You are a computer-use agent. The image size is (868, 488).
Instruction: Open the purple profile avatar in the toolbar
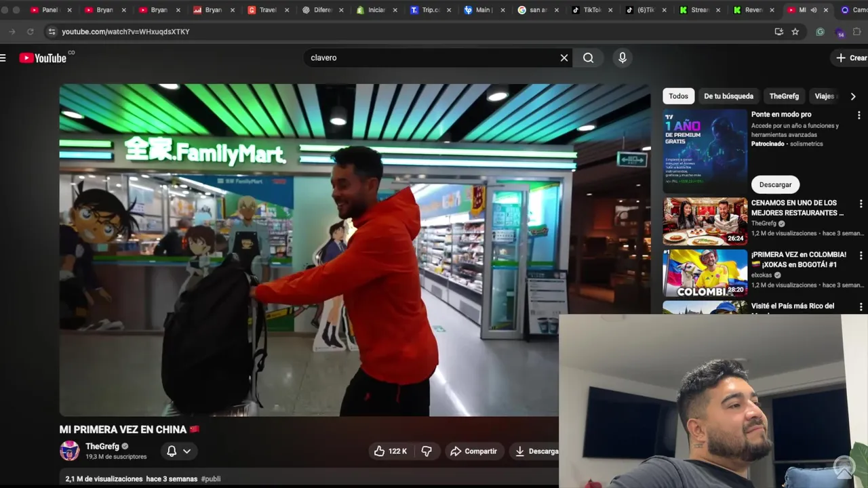(x=840, y=33)
